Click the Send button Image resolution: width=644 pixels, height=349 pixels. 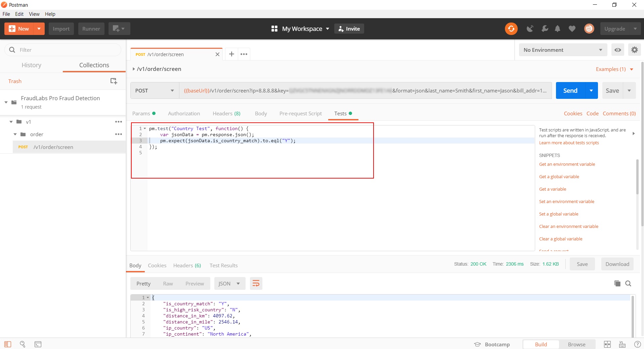click(x=570, y=90)
